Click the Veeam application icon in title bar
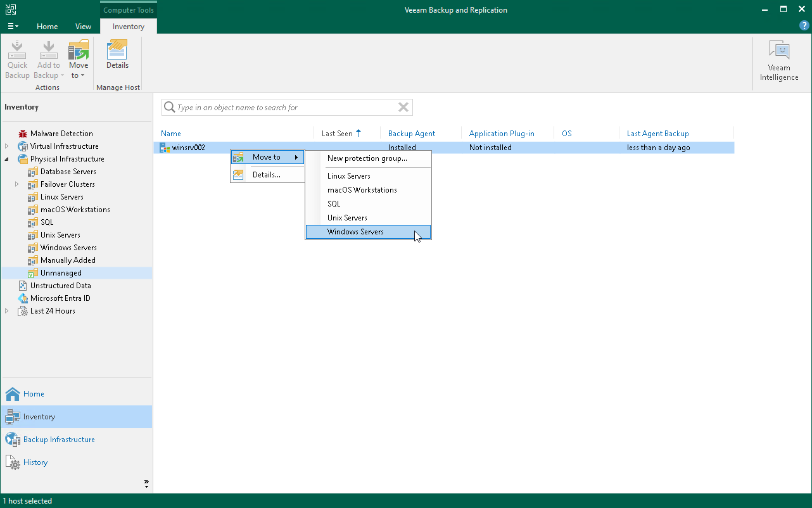Screen dimensions: 812x508 tap(10, 10)
